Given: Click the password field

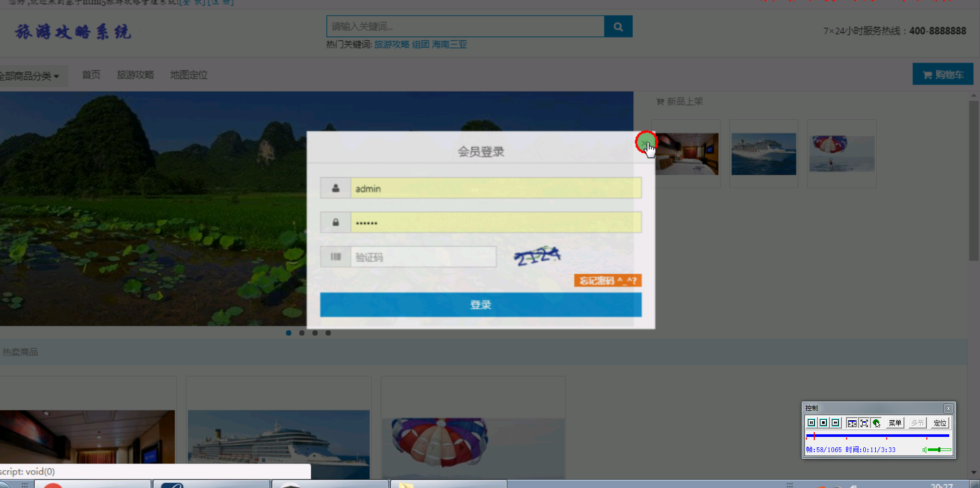Looking at the screenshot, I should click(x=496, y=223).
